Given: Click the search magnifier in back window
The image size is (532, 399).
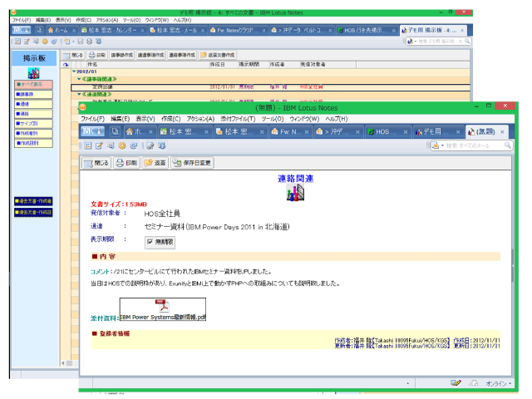Looking at the screenshot, I should 467,41.
